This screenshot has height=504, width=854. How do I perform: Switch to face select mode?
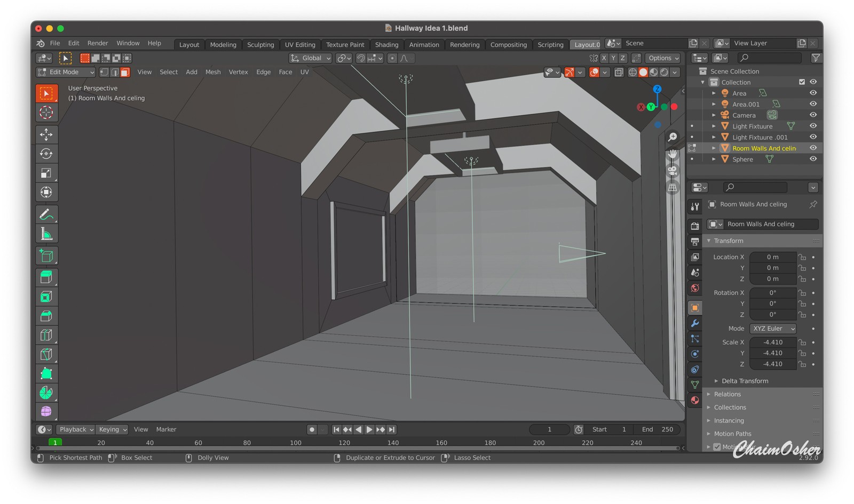(125, 72)
